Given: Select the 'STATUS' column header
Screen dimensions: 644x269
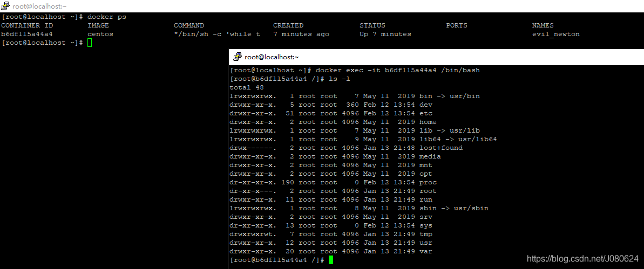Looking at the screenshot, I should pyautogui.click(x=372, y=25).
